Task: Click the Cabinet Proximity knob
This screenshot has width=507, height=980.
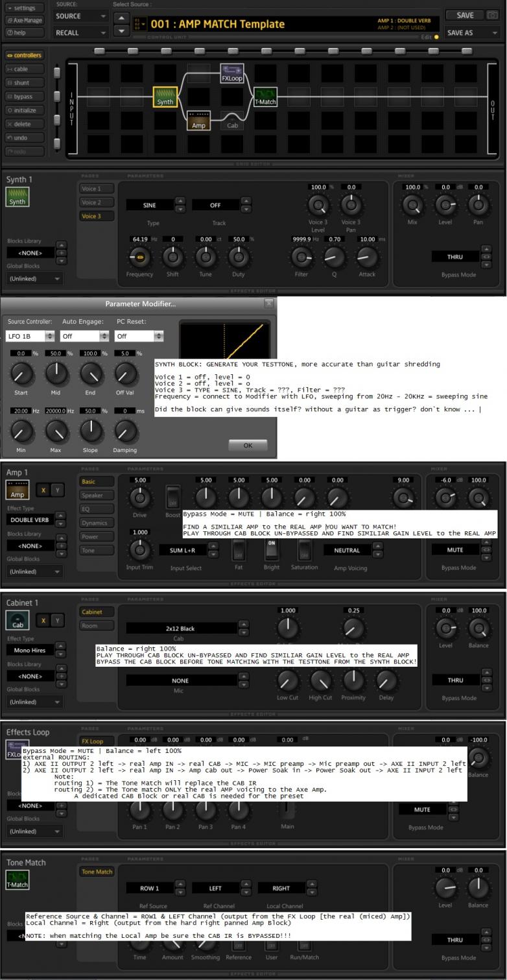Action: pyautogui.click(x=353, y=679)
